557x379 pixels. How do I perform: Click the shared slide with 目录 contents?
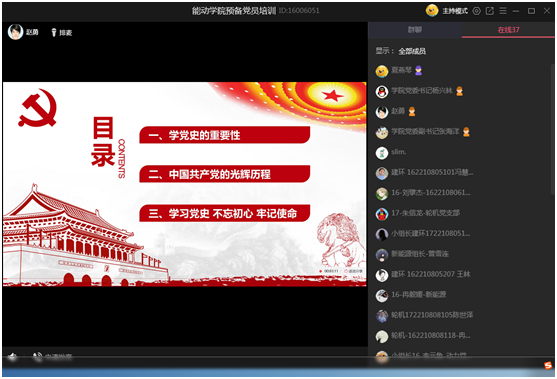coord(185,184)
